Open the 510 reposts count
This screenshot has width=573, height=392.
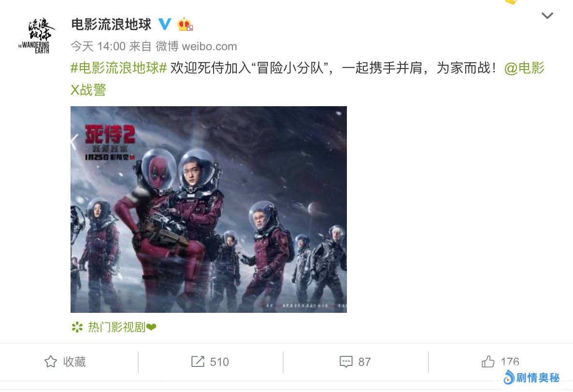point(219,362)
